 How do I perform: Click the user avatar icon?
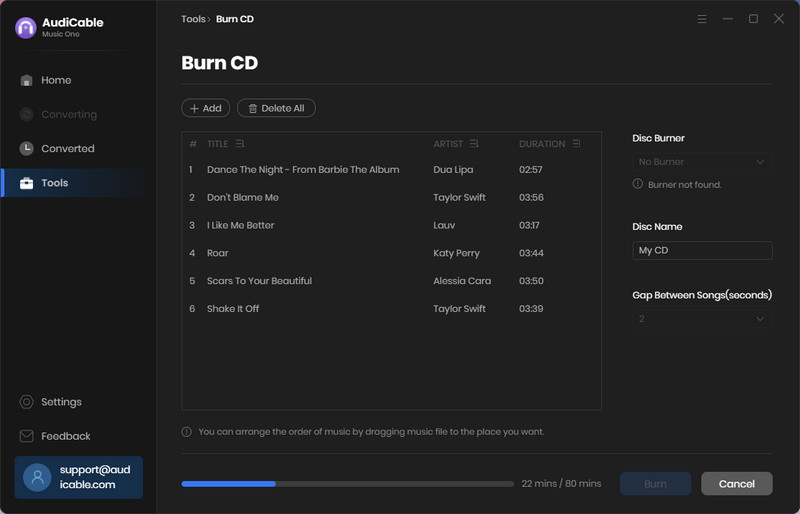(37, 477)
